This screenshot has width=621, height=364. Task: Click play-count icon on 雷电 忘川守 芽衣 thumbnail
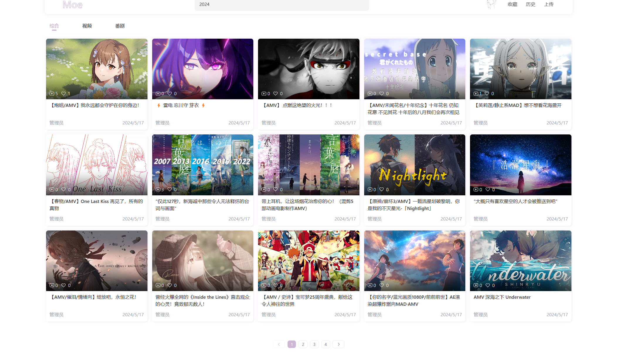click(158, 94)
